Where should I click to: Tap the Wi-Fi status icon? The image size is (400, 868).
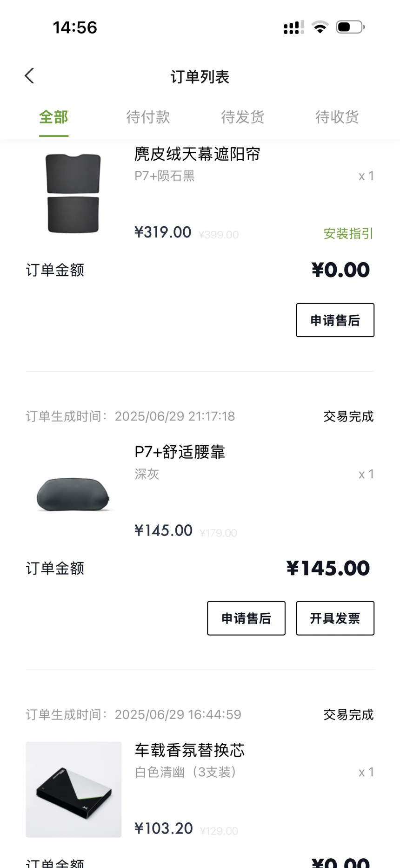[x=320, y=27]
